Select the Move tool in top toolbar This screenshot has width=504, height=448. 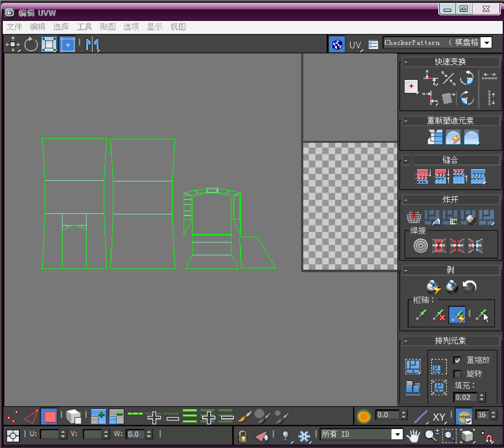13,44
